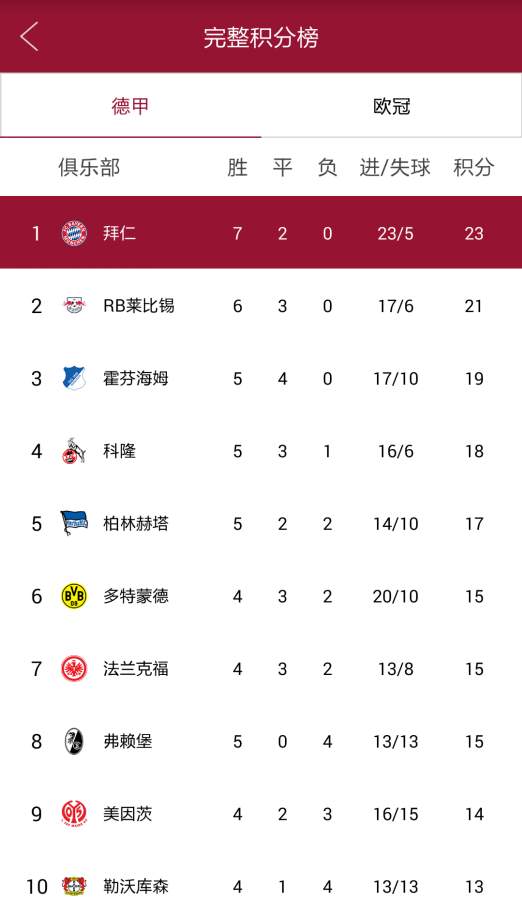The image size is (522, 900).
Task: Tap the Freiburg club logo
Action: click(x=74, y=741)
